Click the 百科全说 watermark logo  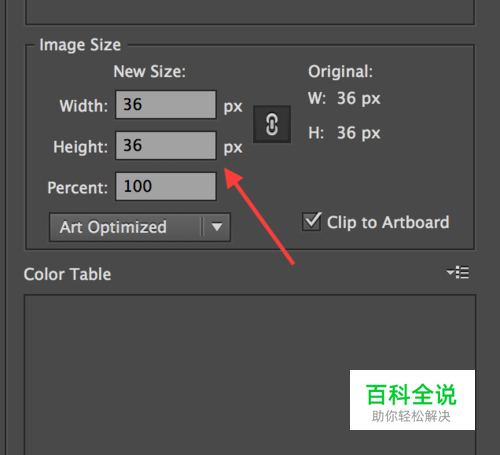point(412,400)
